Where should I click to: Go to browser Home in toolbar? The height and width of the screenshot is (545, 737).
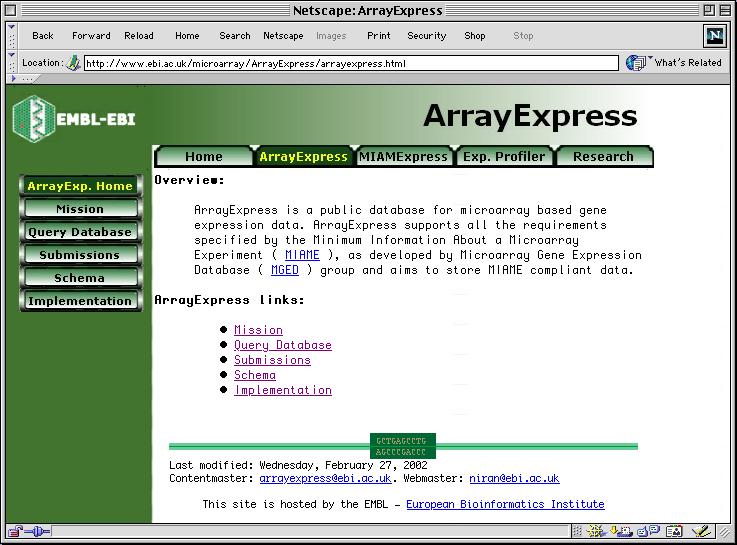pyautogui.click(x=187, y=36)
